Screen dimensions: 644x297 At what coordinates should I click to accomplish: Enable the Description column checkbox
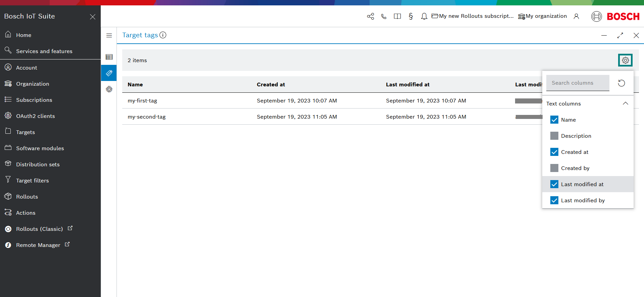coord(554,136)
